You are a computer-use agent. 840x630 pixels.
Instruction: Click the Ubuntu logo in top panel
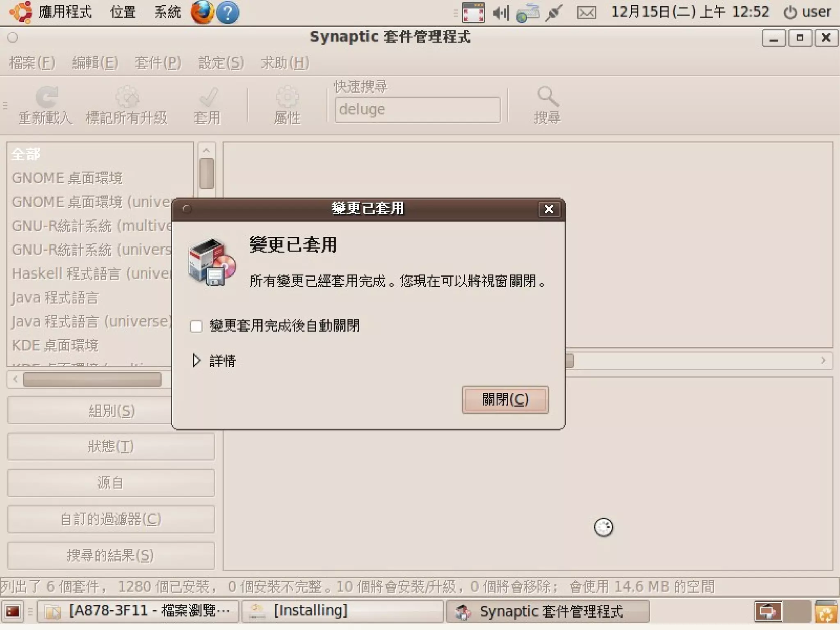point(21,12)
